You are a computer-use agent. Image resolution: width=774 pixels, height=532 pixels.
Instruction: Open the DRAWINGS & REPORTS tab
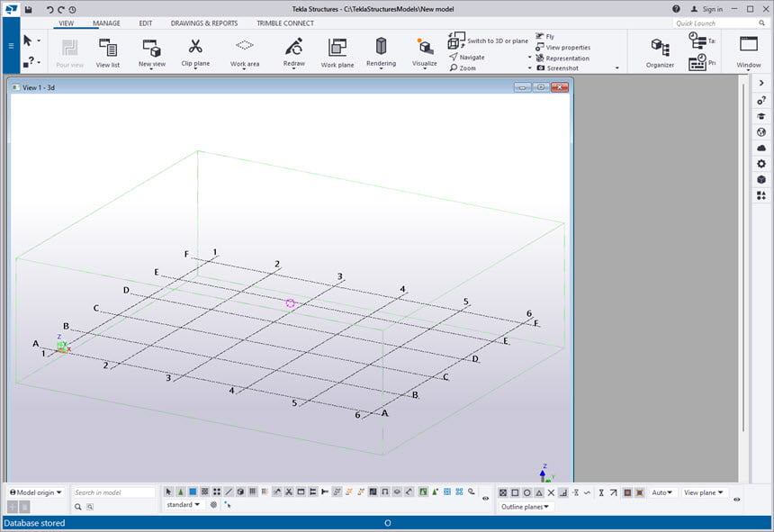point(204,23)
